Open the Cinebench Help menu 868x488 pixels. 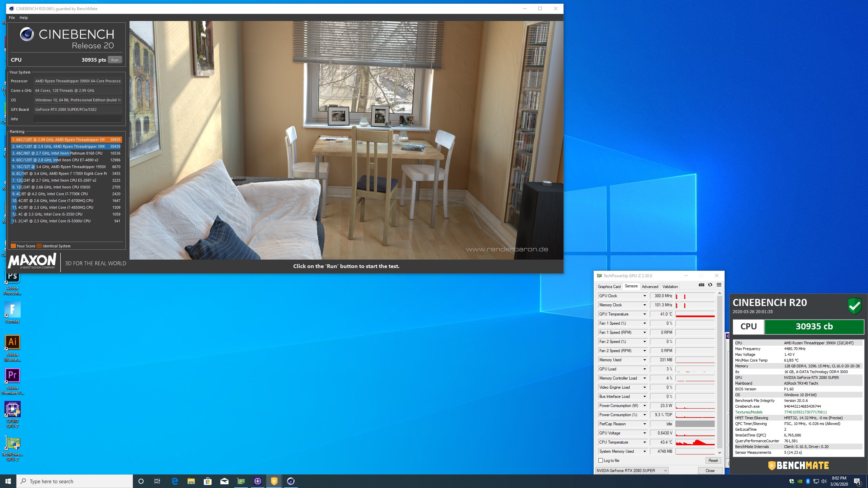coord(24,18)
